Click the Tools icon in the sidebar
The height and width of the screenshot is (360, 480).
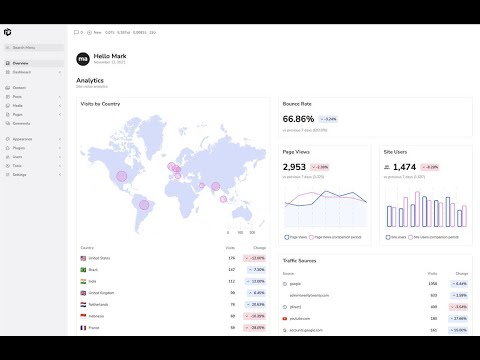pos(8,166)
